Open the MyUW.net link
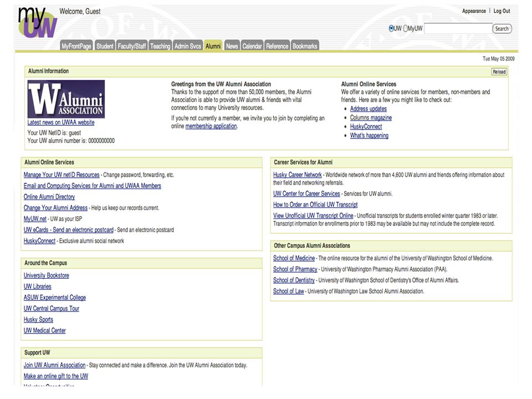 35,219
